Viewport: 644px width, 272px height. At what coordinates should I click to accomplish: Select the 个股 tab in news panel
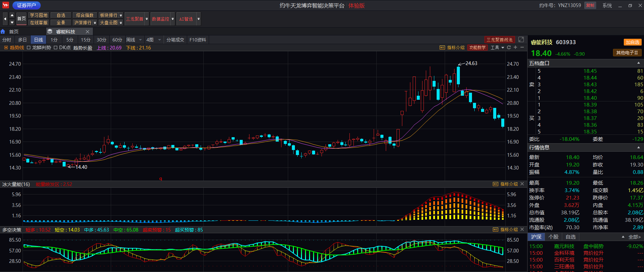[553, 237]
